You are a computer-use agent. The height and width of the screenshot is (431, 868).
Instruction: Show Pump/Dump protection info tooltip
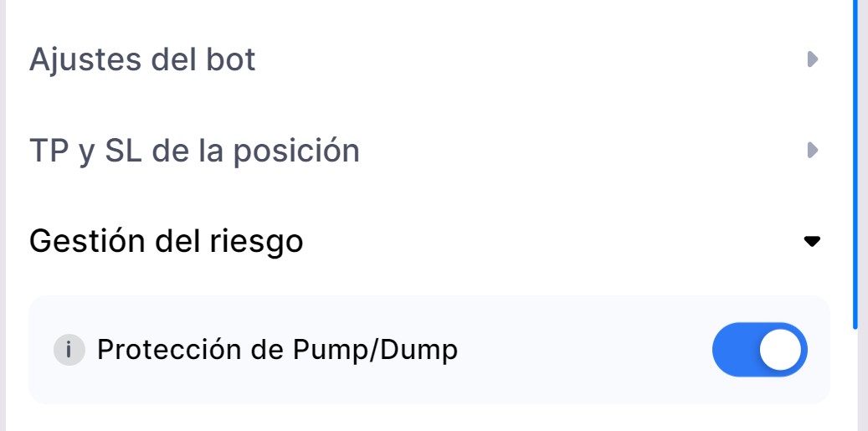(69, 350)
